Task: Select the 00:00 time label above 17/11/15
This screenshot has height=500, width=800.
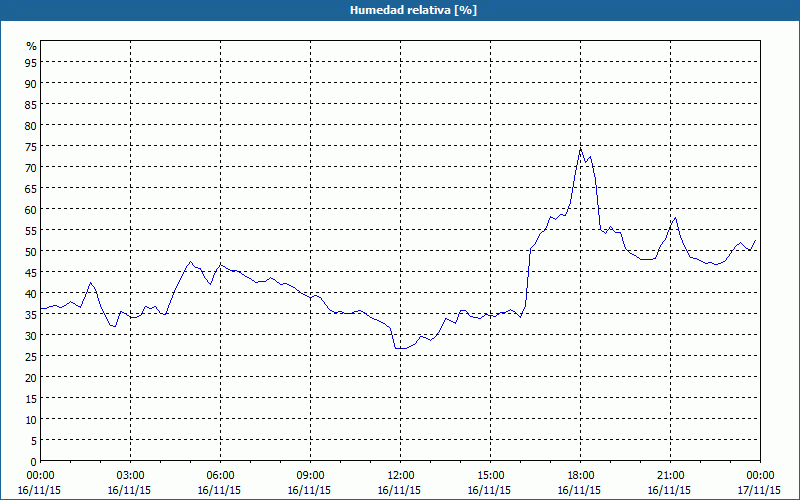Action: (x=760, y=476)
